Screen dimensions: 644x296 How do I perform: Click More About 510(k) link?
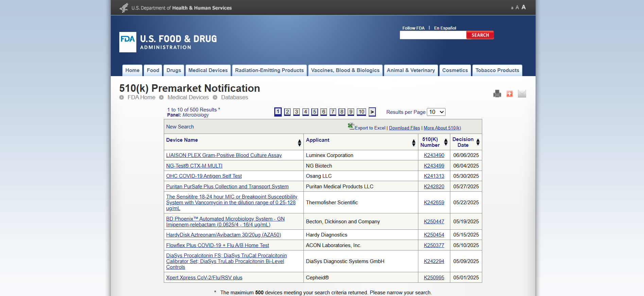[x=442, y=128]
